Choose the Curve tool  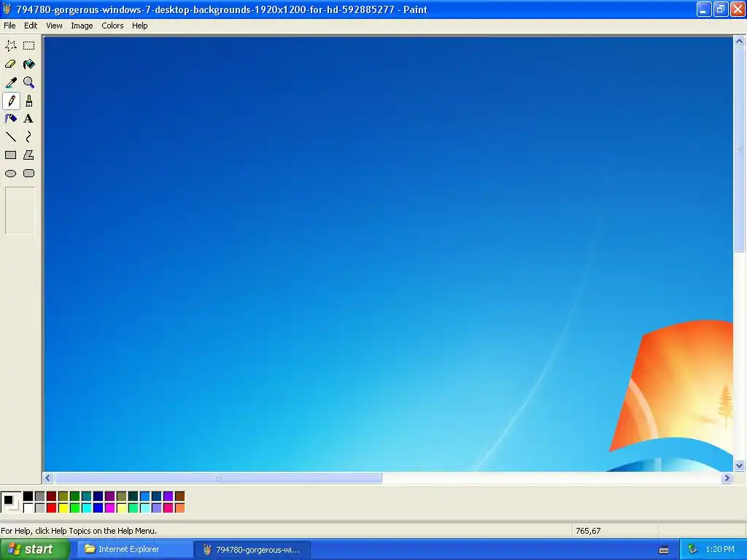[x=29, y=137]
